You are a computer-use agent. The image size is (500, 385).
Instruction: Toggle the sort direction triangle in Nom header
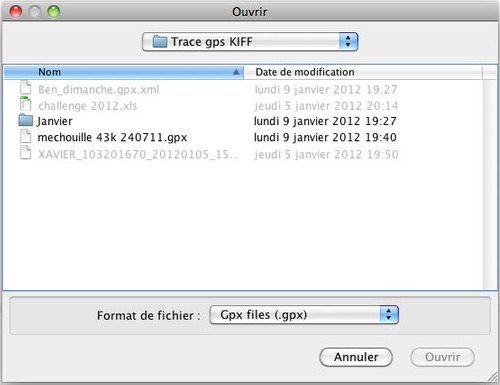tap(236, 72)
